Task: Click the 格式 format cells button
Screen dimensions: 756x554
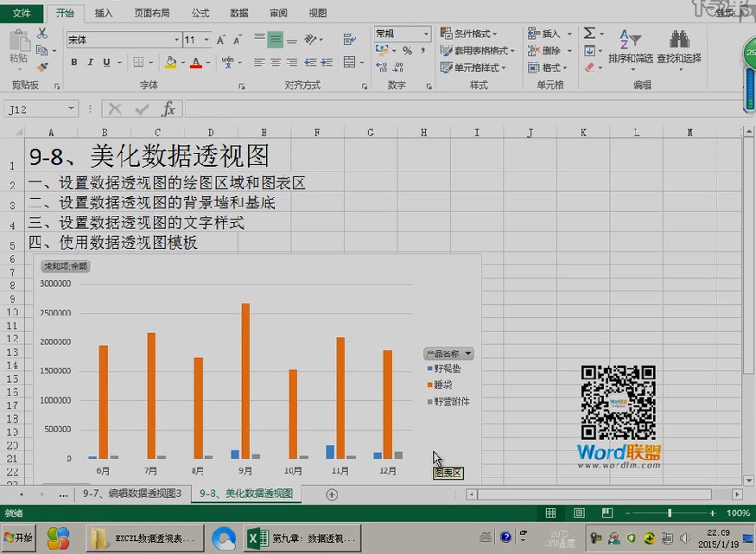Action: [548, 67]
